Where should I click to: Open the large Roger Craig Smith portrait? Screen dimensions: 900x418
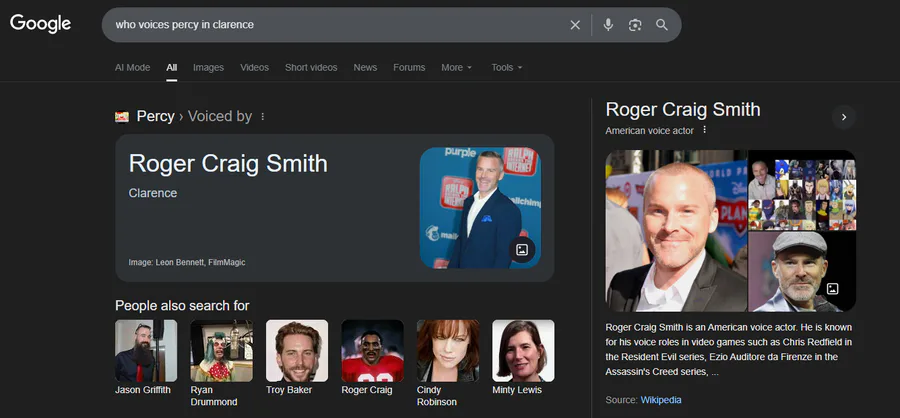[676, 231]
